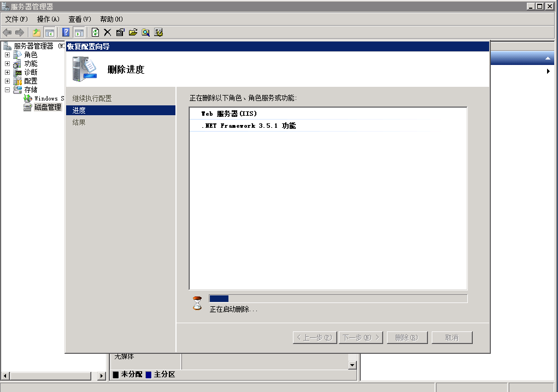Click the open folder toolbar icon
Image resolution: width=558 pixels, height=392 pixels.
133,32
